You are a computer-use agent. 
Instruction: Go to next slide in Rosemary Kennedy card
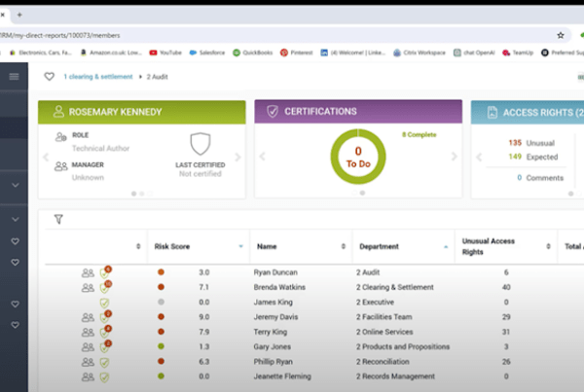[237, 156]
